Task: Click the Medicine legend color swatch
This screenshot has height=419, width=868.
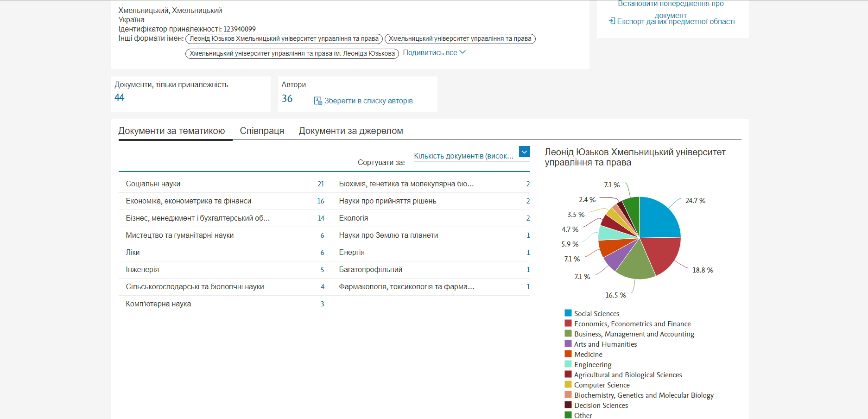Action: (x=568, y=354)
